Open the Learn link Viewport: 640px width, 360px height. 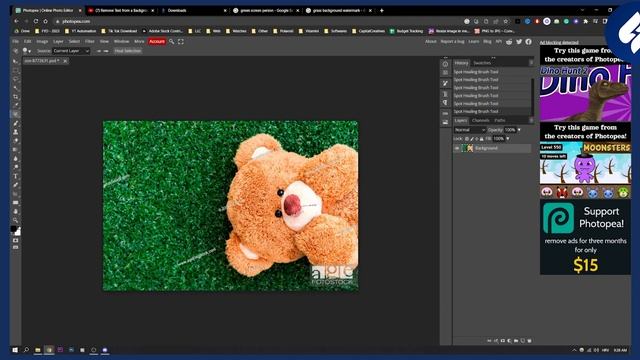(473, 42)
